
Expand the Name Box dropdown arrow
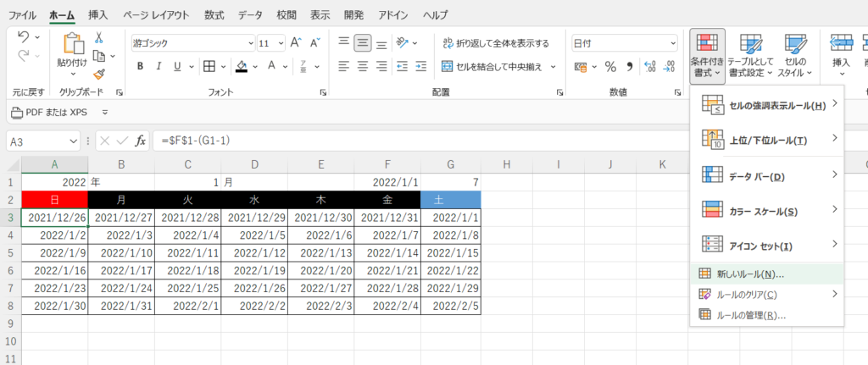point(74,141)
